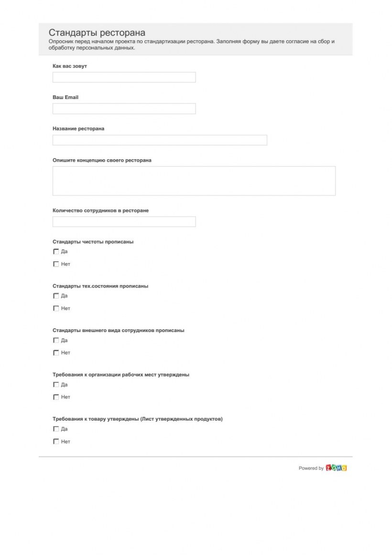Check Да under Стандарты внешнего вида сотрудников

(x=55, y=340)
